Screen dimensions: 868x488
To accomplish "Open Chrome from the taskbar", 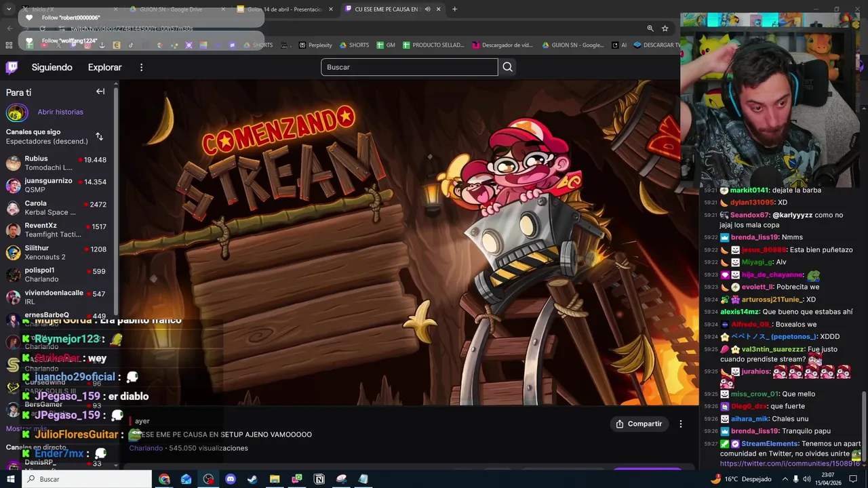I will pyautogui.click(x=164, y=479).
